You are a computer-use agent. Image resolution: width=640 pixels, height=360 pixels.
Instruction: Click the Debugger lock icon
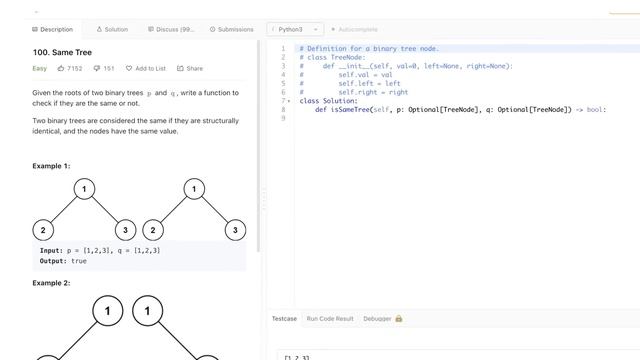click(x=399, y=318)
